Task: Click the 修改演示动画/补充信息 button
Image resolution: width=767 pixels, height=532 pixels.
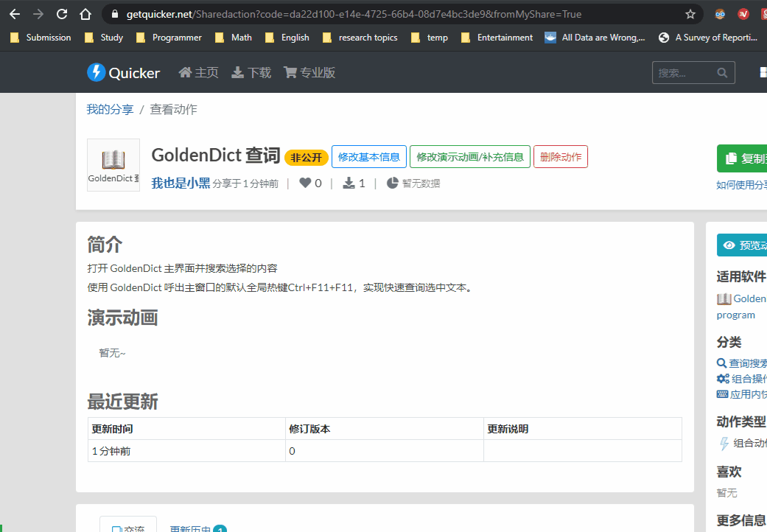Action: pos(469,157)
